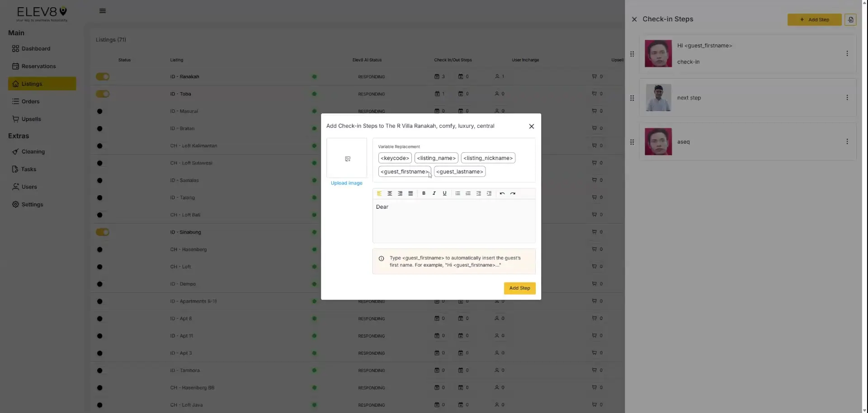Apply underline formatting to the text
This screenshot has width=868, height=413.
[444, 193]
